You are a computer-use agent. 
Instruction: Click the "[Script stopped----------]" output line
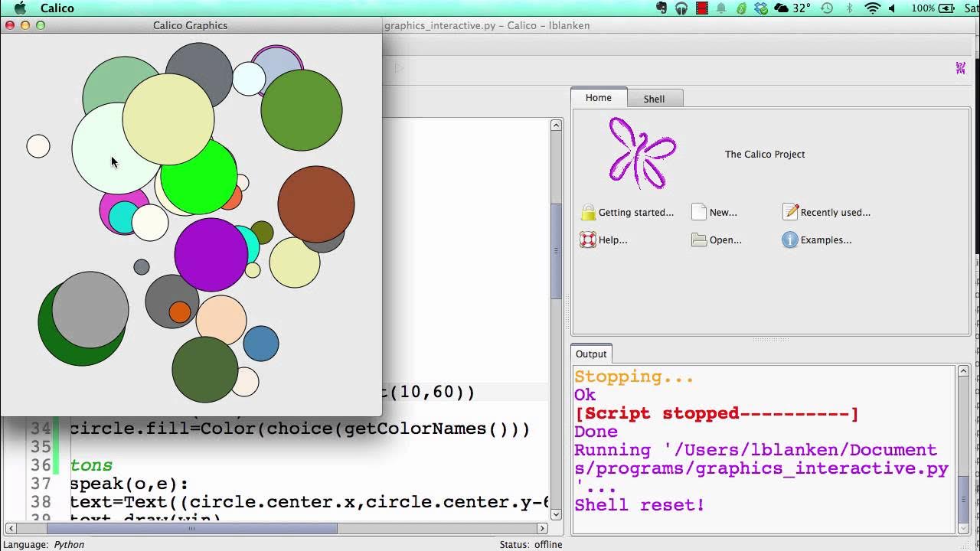(717, 413)
